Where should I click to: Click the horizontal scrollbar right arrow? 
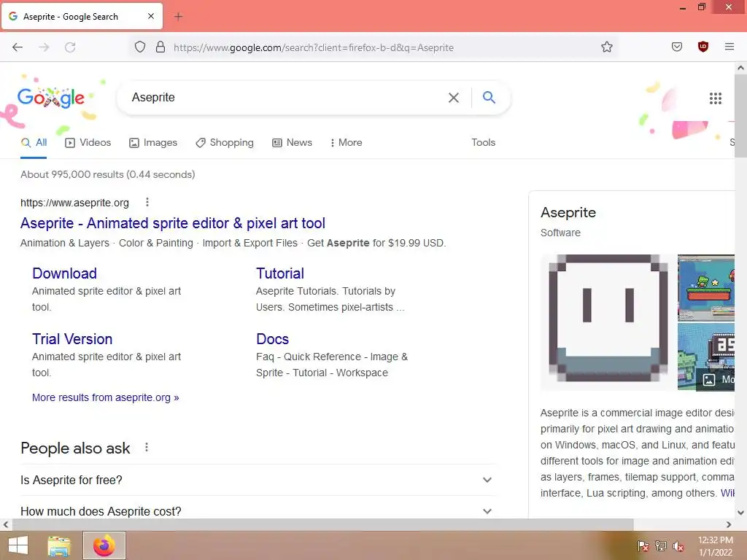[729, 524]
